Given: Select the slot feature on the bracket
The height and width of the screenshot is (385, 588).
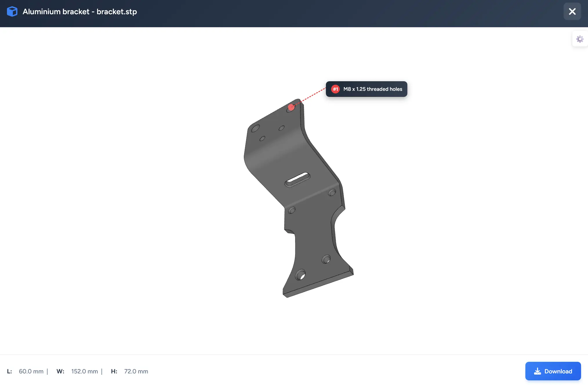Looking at the screenshot, I should click(x=297, y=180).
